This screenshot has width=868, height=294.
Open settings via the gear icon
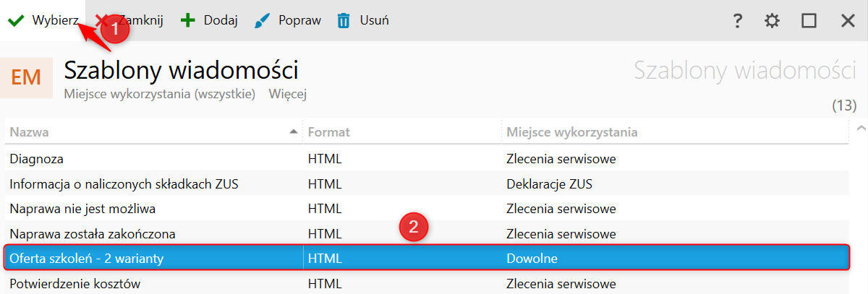(773, 21)
